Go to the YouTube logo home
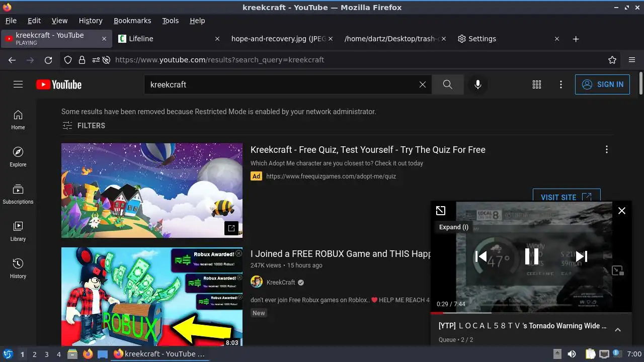Image resolution: width=644 pixels, height=362 pixels. pyautogui.click(x=59, y=84)
